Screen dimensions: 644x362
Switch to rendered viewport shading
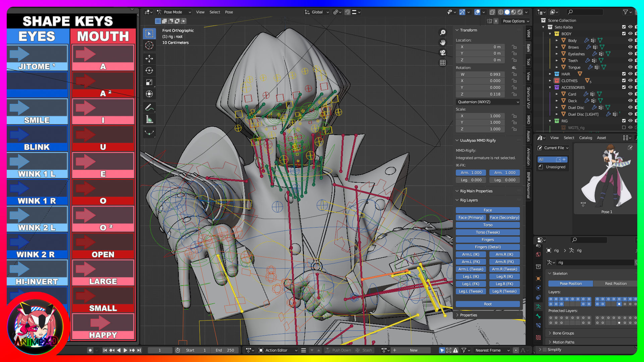click(520, 12)
